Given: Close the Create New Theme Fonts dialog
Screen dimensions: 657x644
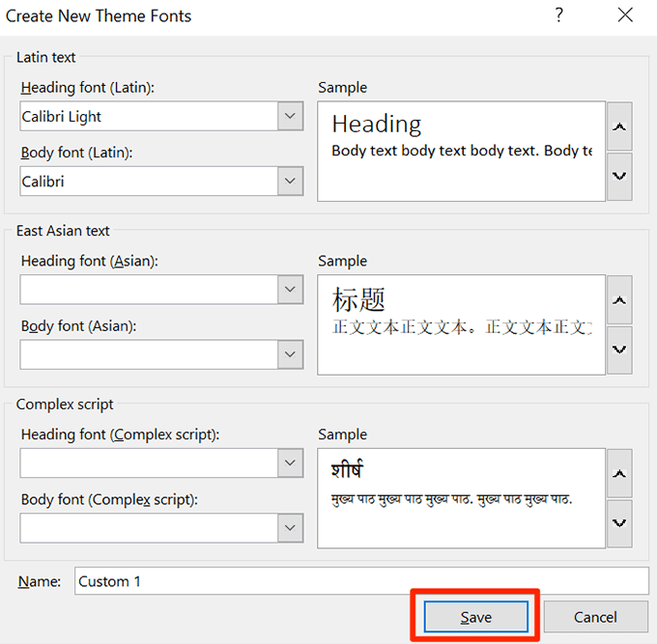Looking at the screenshot, I should 625,16.
